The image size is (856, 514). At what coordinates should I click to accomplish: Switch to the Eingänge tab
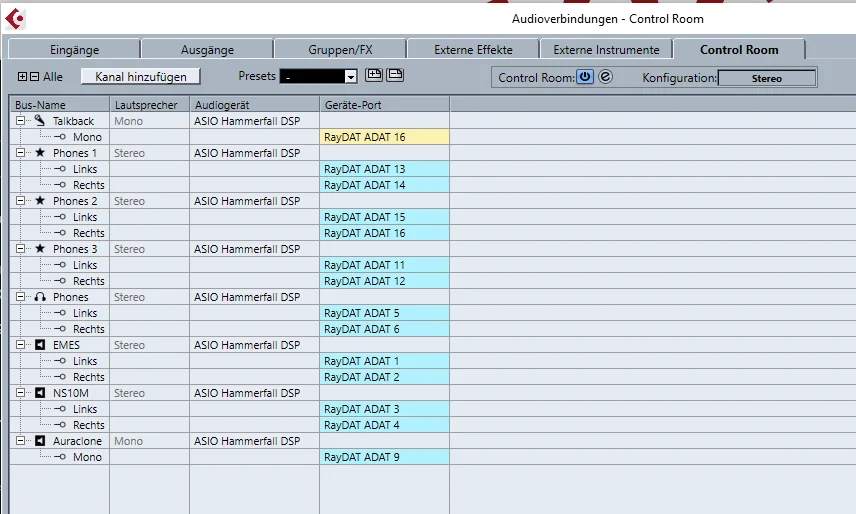[74, 50]
